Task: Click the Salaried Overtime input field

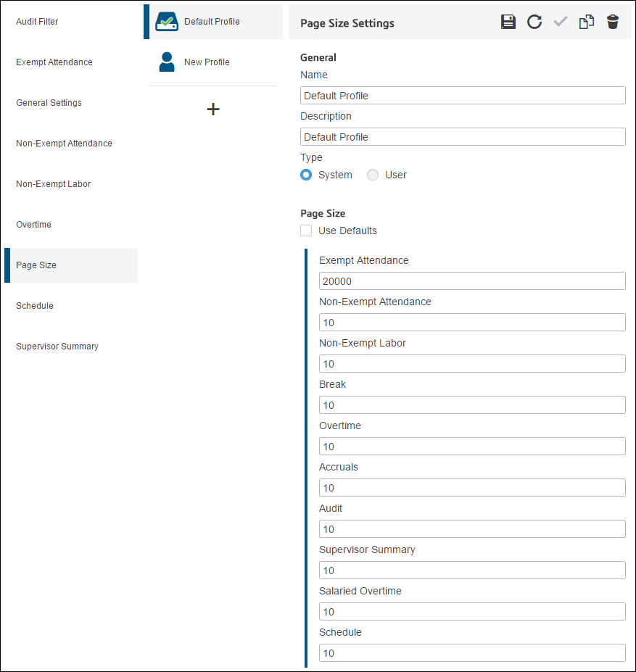Action: 472,612
